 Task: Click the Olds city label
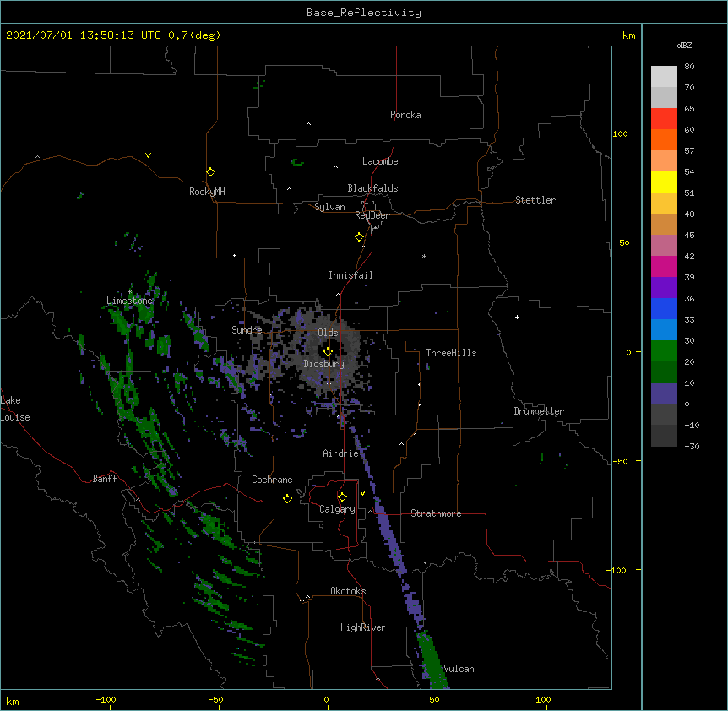pos(328,333)
